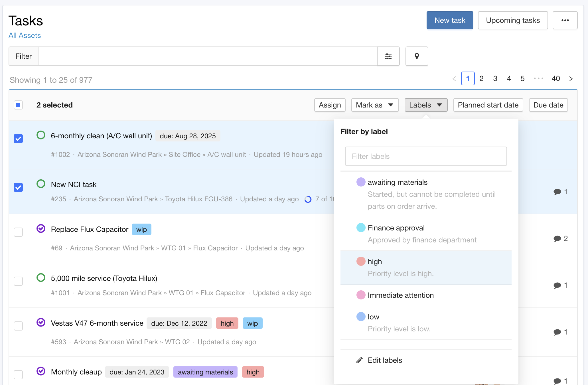Follow the All Assets link

[25, 35]
